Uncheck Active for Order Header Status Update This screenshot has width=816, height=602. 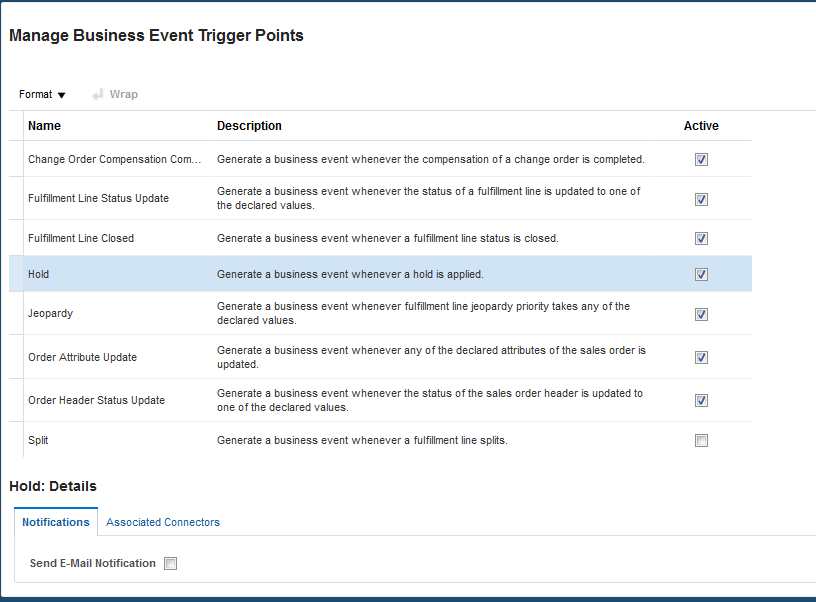[701, 400]
